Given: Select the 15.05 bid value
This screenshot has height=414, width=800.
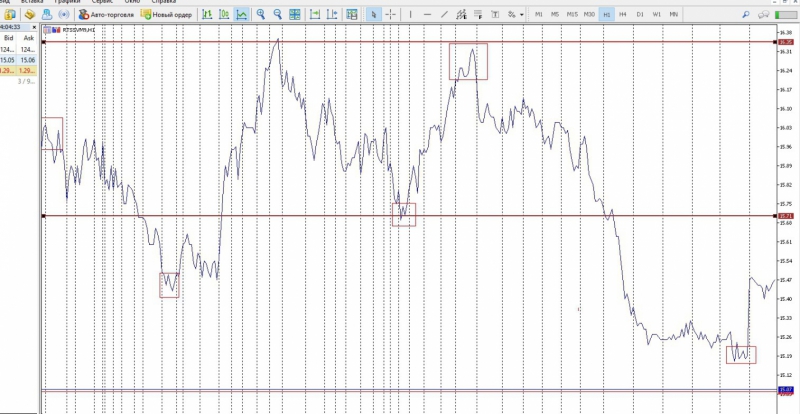Looking at the screenshot, I should point(7,60).
